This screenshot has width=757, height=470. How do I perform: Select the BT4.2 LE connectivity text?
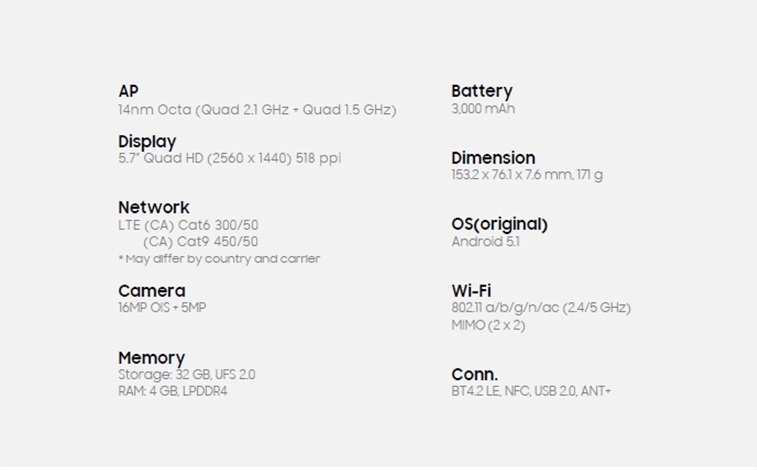coord(531,391)
